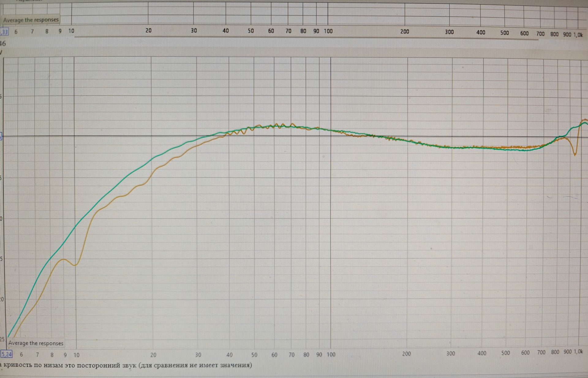Click the 500 Hz label on top axis
Viewport: 588px width, 378px height.
(504, 33)
